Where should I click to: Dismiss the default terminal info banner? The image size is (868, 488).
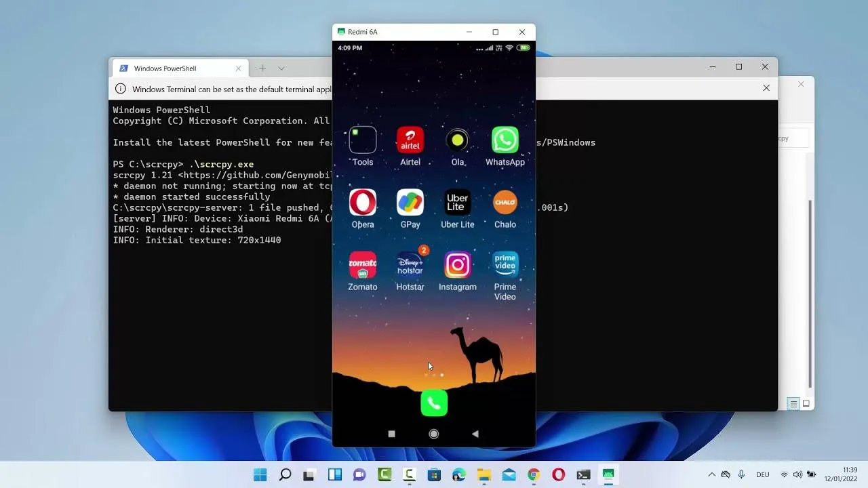[766, 88]
